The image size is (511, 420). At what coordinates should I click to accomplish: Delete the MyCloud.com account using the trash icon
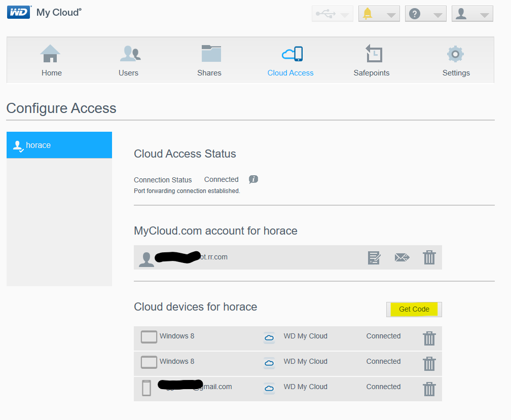429,257
